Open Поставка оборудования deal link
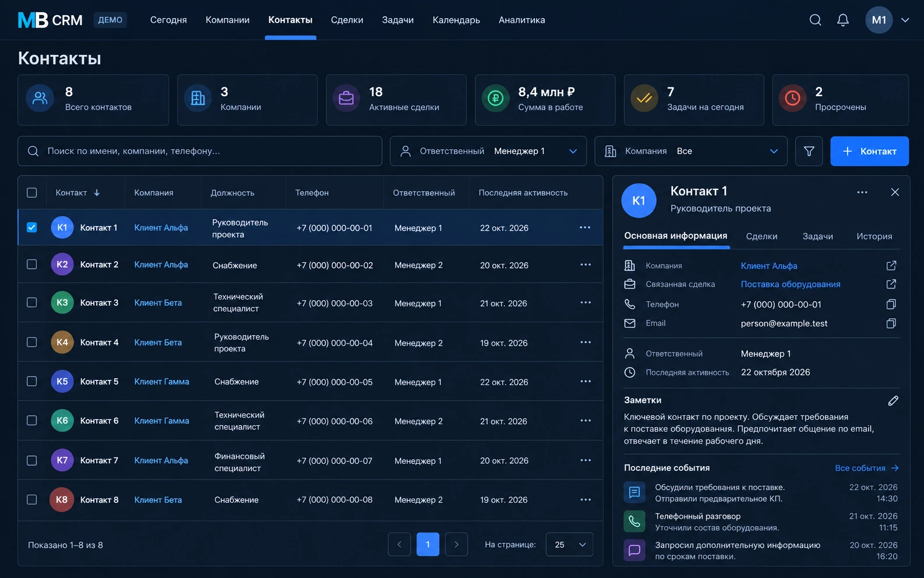 point(790,284)
